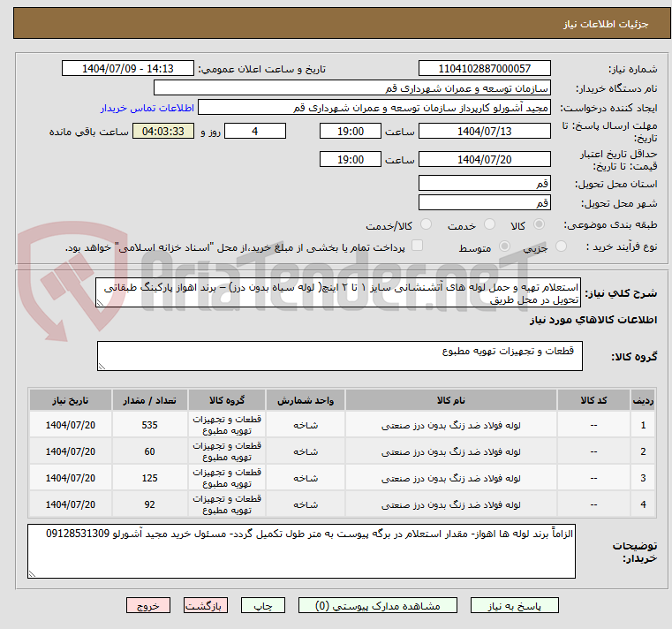Screen dimensions: 672x629
Task: Click the 'خروج' exit button
Action: 147,606
